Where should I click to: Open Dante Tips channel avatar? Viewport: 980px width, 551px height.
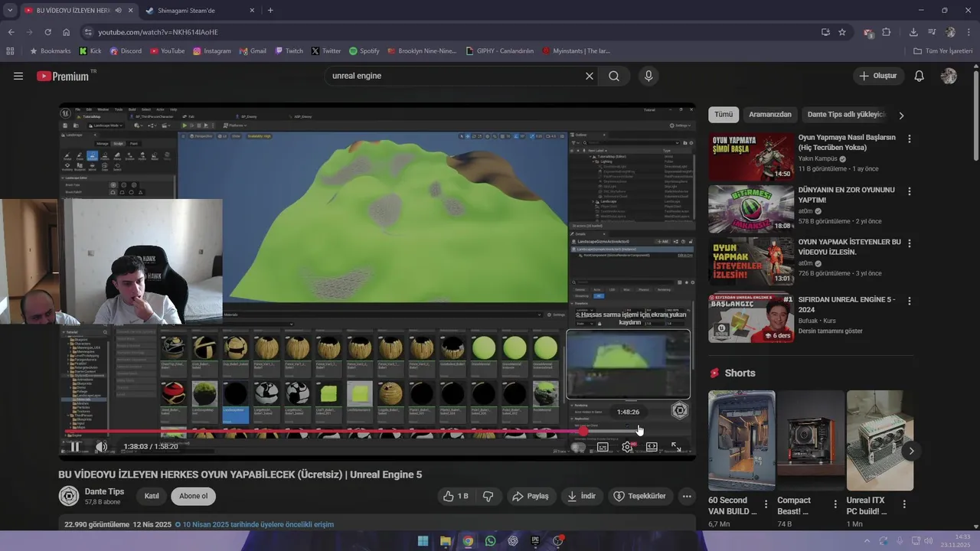click(x=69, y=496)
